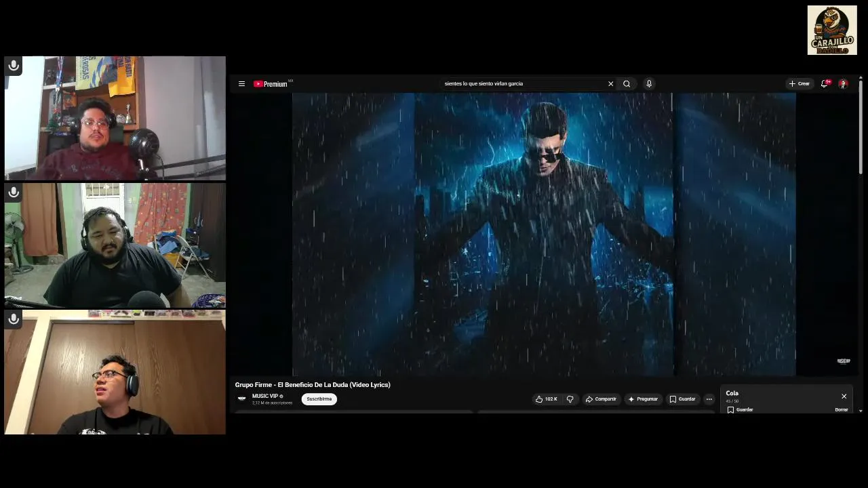Clear the search box with the X
The height and width of the screenshot is (488, 868).
[x=610, y=84]
